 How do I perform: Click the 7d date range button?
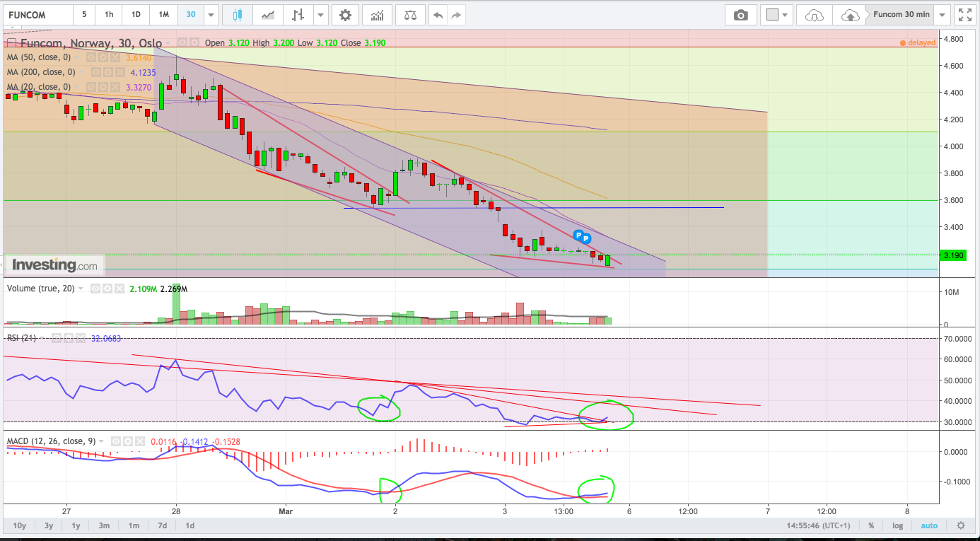click(x=162, y=525)
